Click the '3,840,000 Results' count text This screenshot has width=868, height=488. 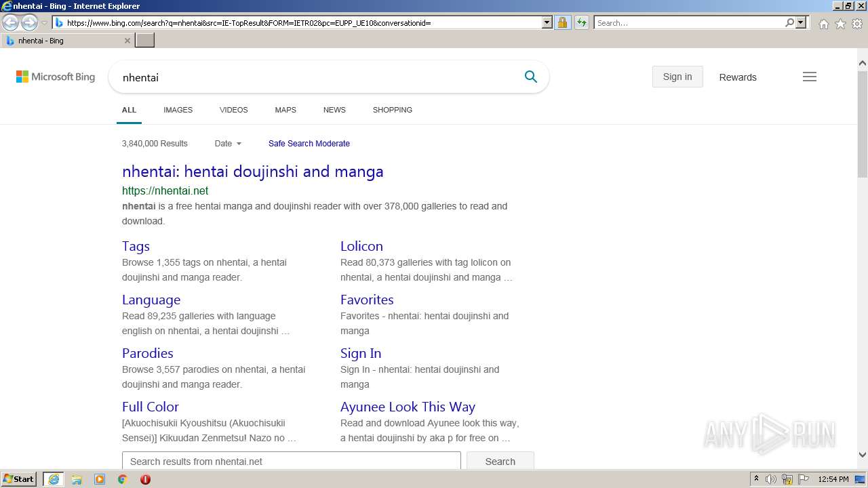(x=155, y=144)
